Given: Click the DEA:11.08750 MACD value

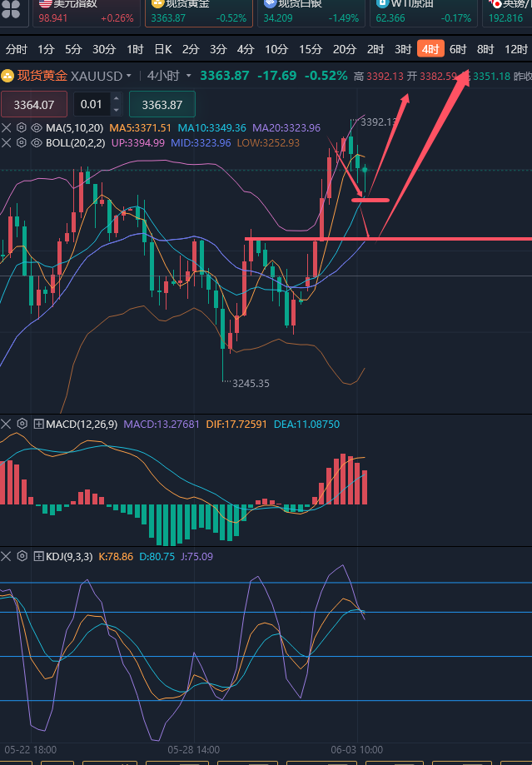Looking at the screenshot, I should (306, 424).
